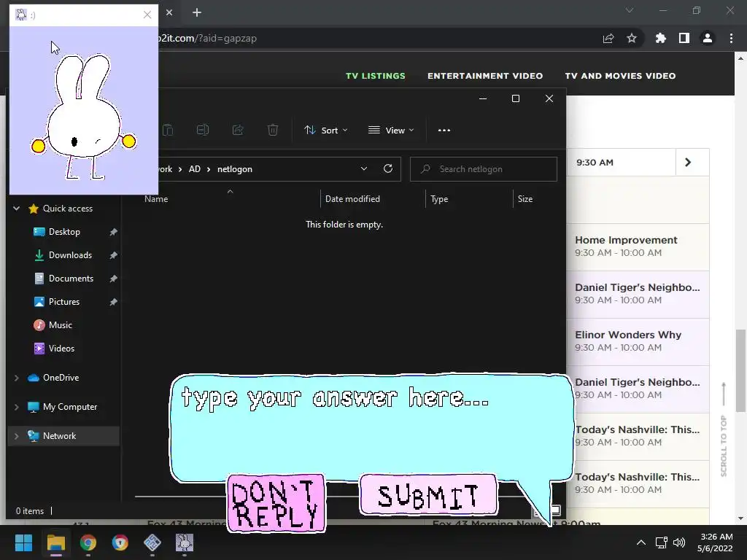Click the Search netlogon field
Viewport: 747px width, 560px height.
pos(483,169)
